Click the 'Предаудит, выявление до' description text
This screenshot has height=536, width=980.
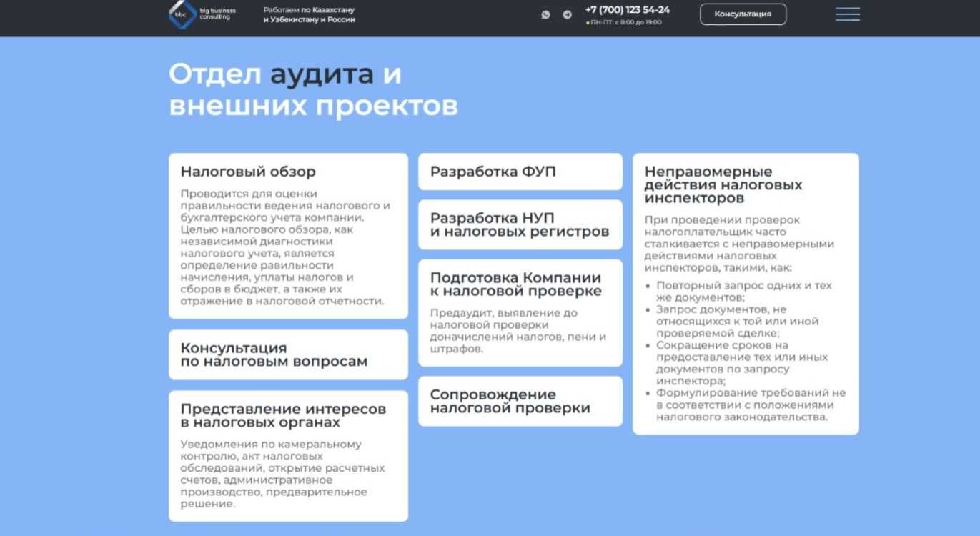[518, 331]
